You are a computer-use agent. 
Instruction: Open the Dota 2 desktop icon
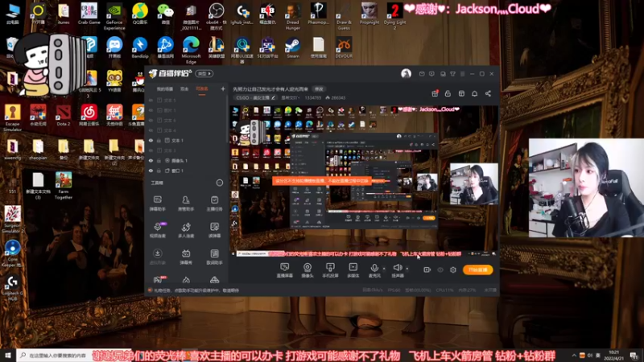[64, 115]
